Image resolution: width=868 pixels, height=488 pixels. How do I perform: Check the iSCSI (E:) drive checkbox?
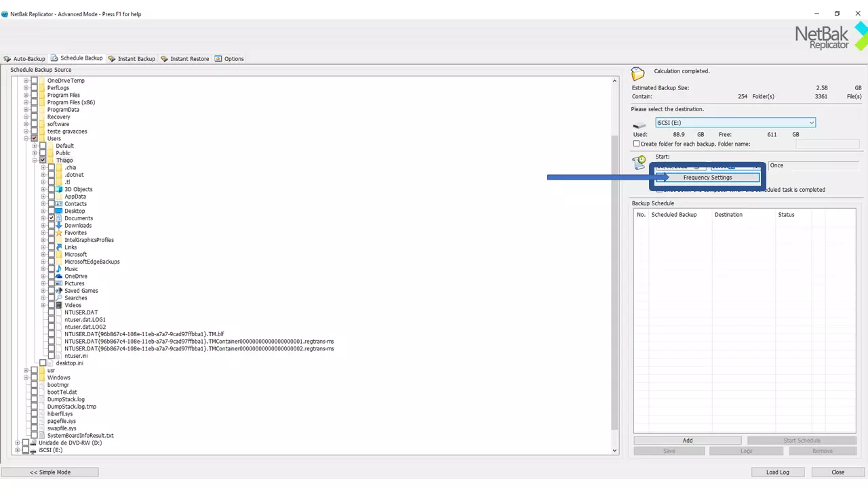(x=26, y=450)
